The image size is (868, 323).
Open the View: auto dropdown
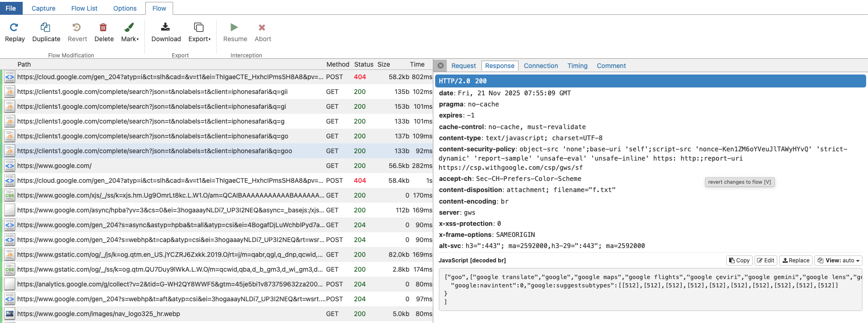pyautogui.click(x=838, y=261)
